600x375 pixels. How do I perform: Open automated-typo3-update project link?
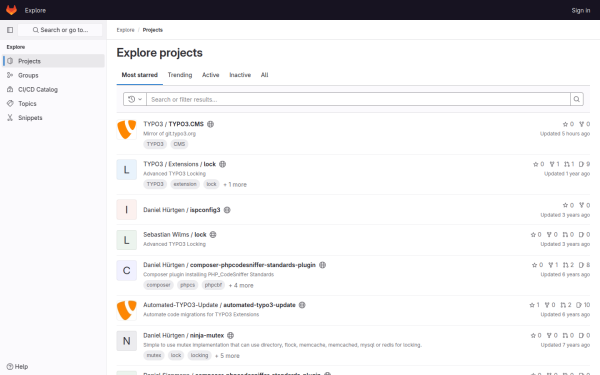coord(219,305)
